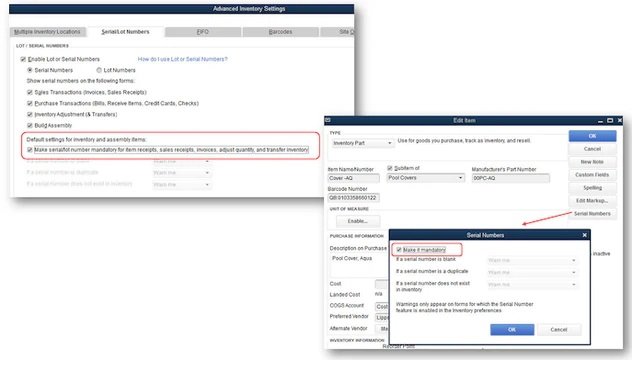Click the Barcode Number field
Image resolution: width=632 pixels, height=372 pixels.
pyautogui.click(x=353, y=198)
